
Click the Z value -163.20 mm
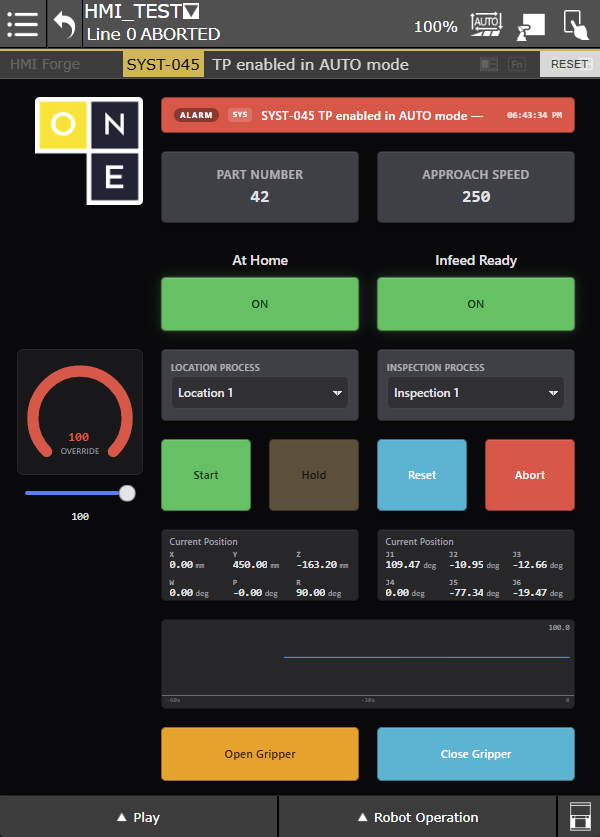click(322, 565)
